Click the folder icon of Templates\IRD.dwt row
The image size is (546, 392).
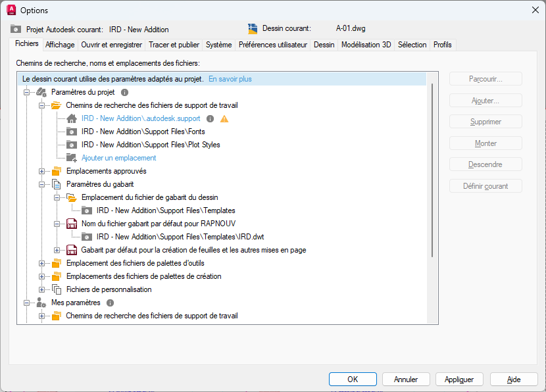87,237
